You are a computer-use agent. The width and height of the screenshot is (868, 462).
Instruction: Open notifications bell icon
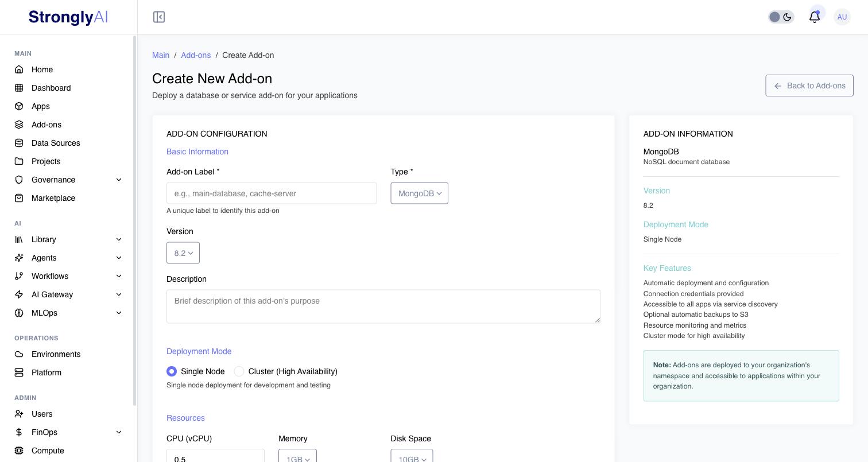click(x=814, y=17)
